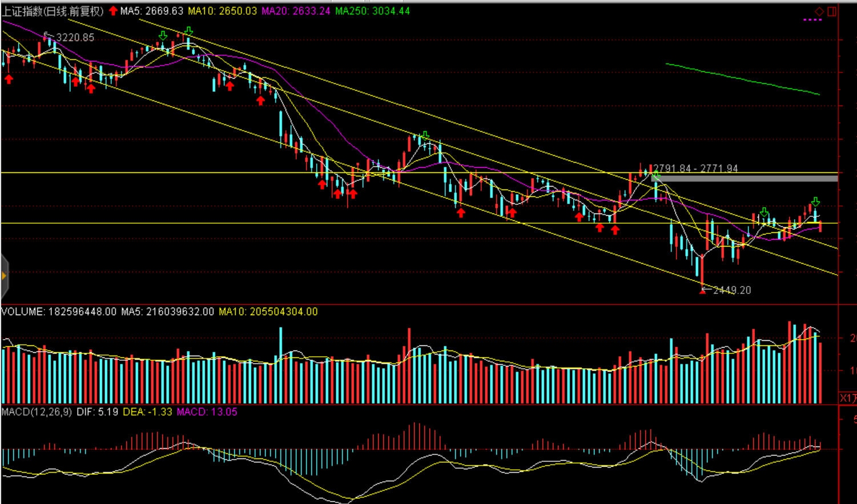Click the left-edge sidebar expand arrow handle
Image resolution: width=857 pixels, height=504 pixels.
(4, 276)
